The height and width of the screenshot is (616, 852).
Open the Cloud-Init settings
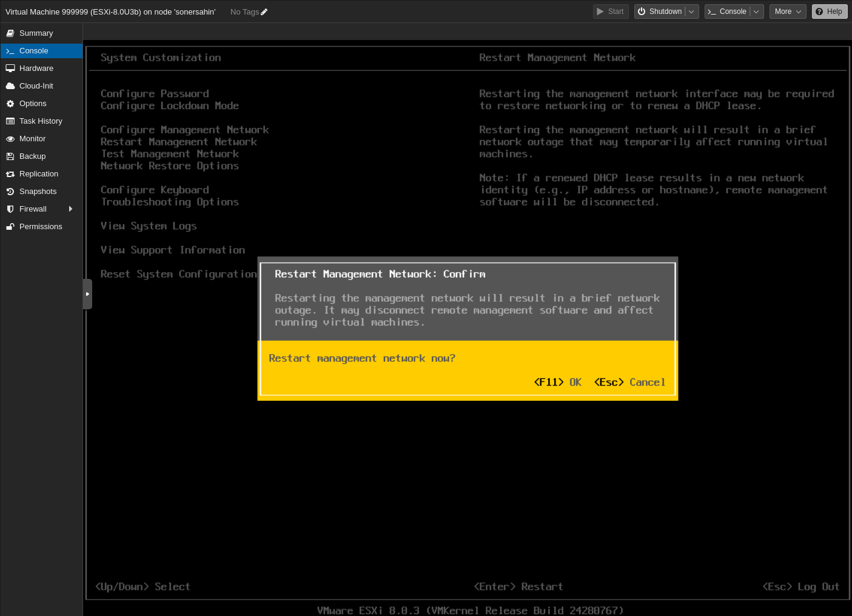[35, 85]
